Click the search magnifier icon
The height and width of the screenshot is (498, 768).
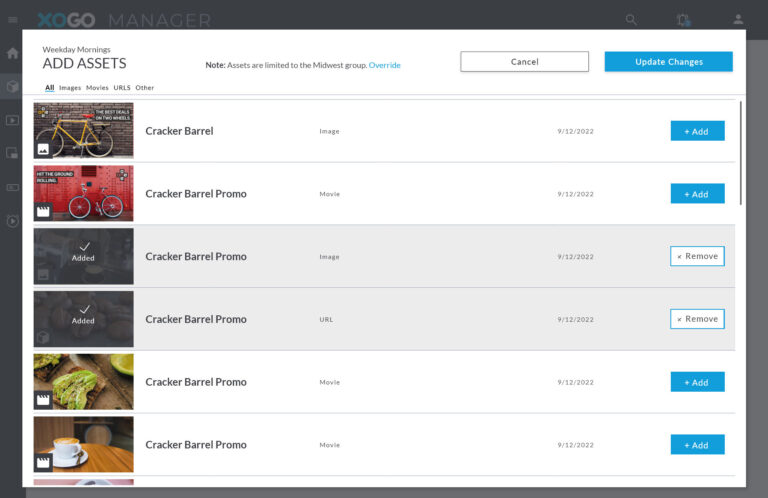631,20
